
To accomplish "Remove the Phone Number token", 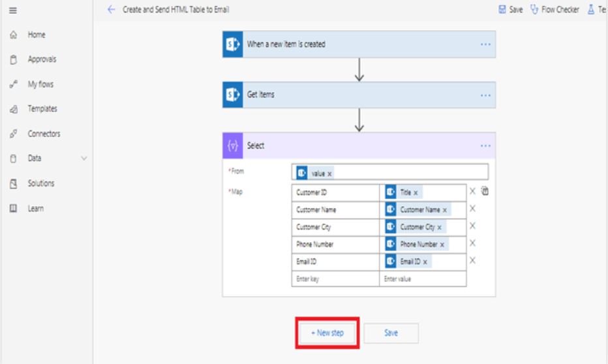I will [x=442, y=245].
